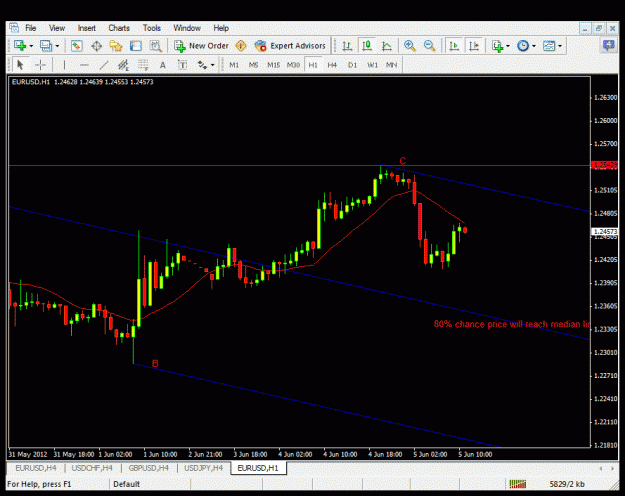Switch to Candlesticks display
Viewport: 625px width, 496px height.
367,46
